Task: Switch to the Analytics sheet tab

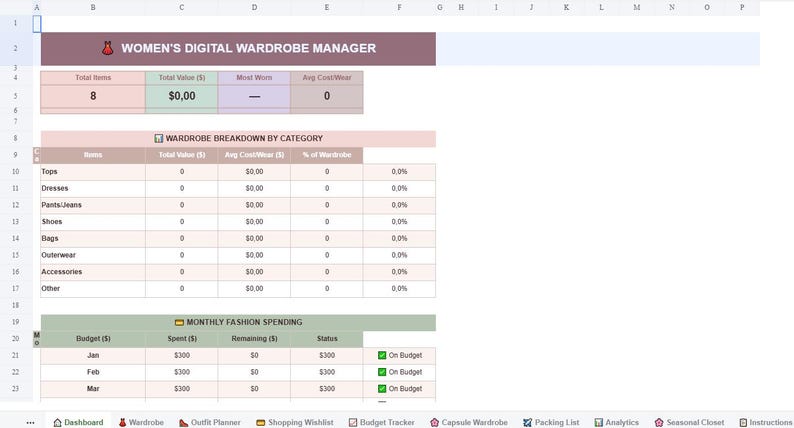Action: 616,422
